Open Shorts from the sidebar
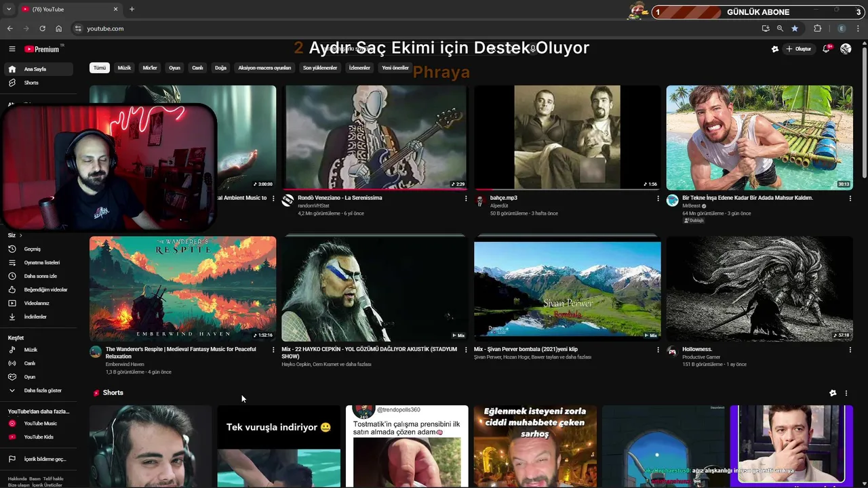This screenshot has height=488, width=868. click(x=39, y=83)
